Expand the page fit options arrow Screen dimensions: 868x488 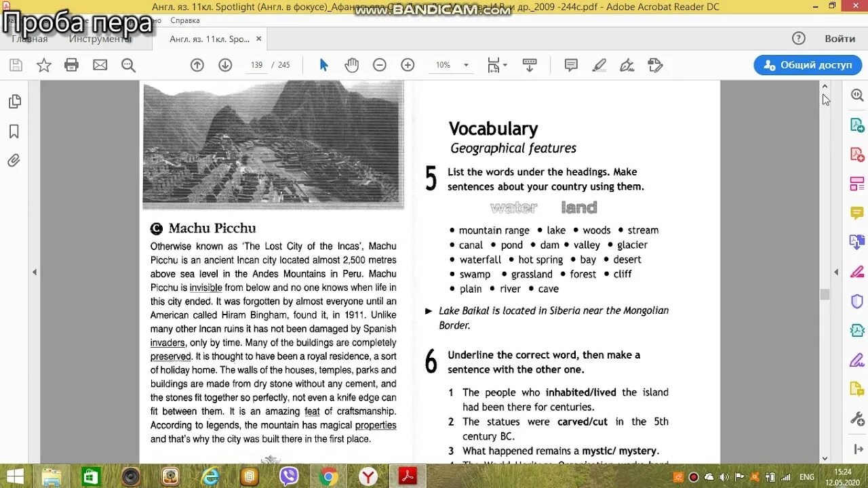click(x=505, y=65)
